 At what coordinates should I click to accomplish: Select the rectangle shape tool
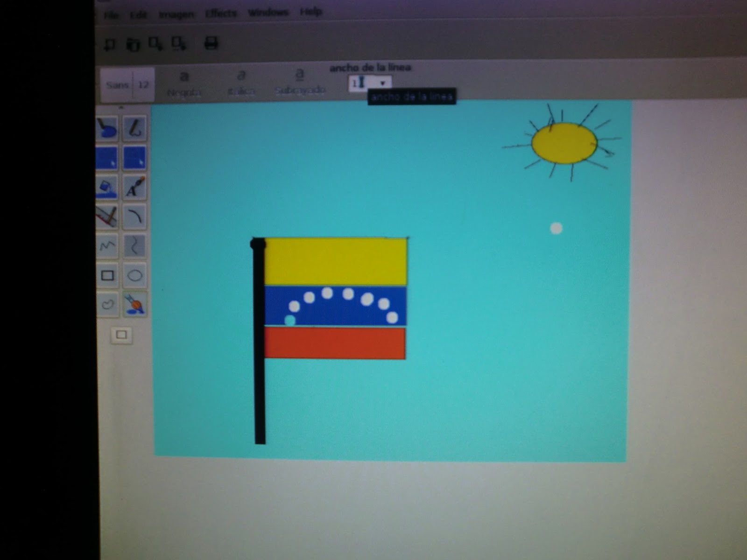108,275
